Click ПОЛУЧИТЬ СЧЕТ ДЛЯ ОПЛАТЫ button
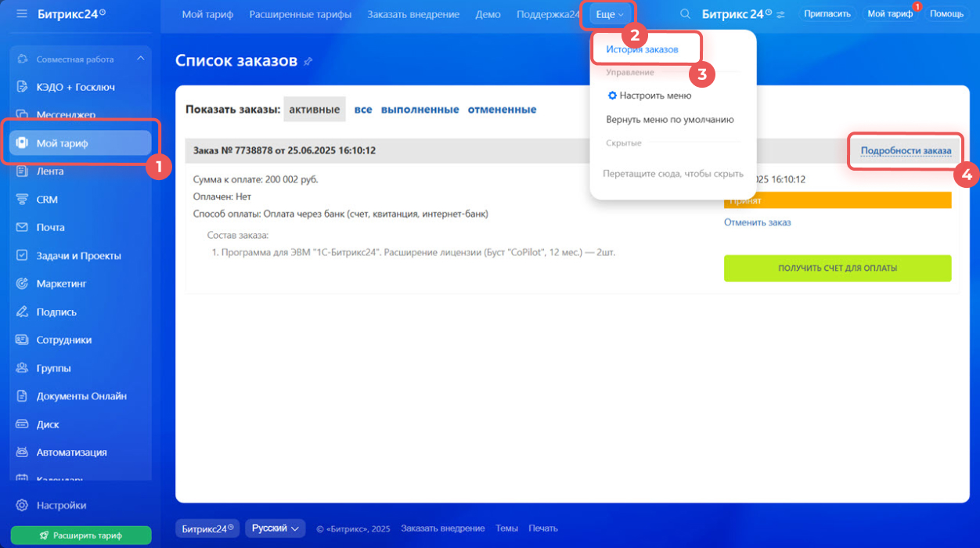This screenshot has height=548, width=980. (x=838, y=268)
